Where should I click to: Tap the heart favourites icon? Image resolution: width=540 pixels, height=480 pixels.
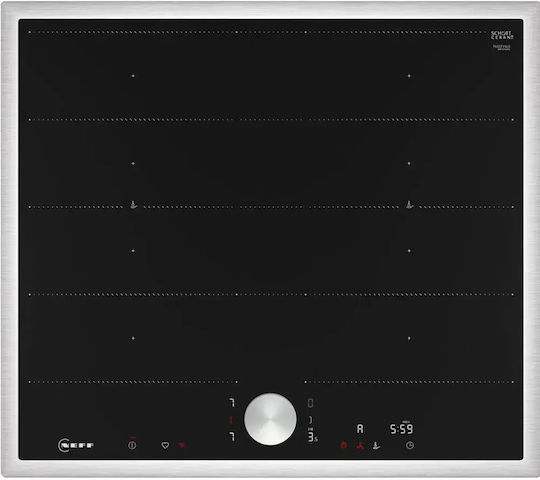click(x=165, y=445)
